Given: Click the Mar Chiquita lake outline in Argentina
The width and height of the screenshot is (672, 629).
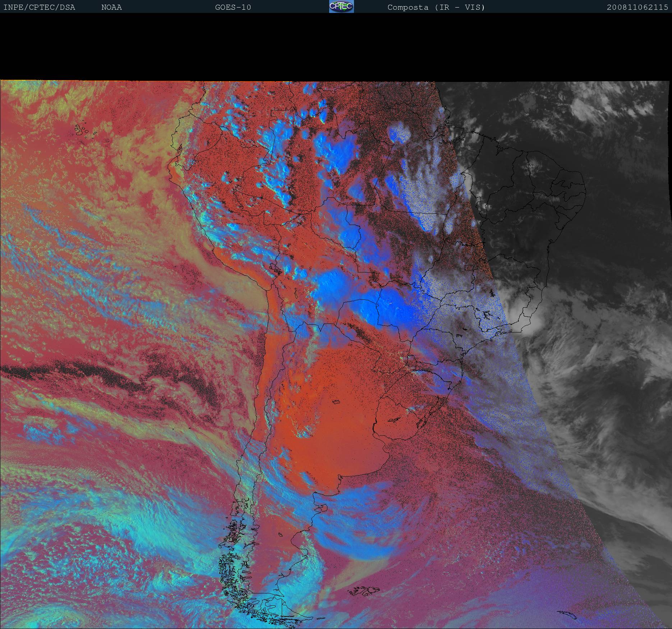Looking at the screenshot, I should [x=336, y=402].
